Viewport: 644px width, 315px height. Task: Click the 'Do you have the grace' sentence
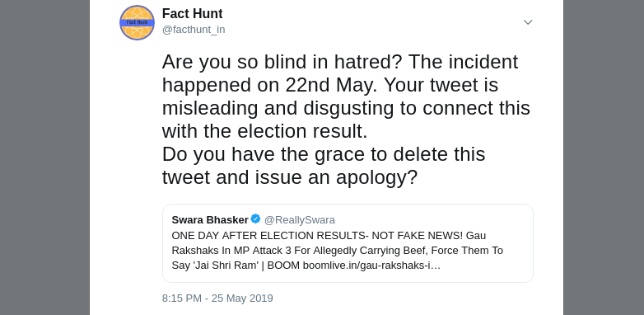(x=324, y=154)
